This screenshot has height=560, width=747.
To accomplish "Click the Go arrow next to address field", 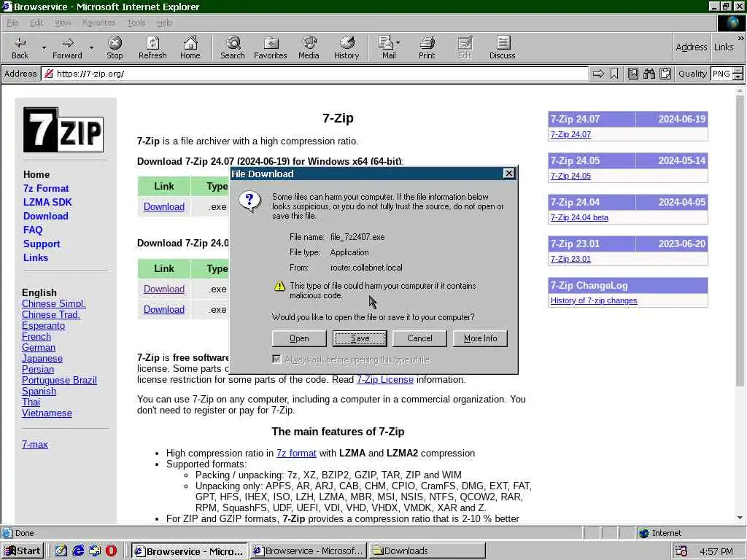I will 598,74.
